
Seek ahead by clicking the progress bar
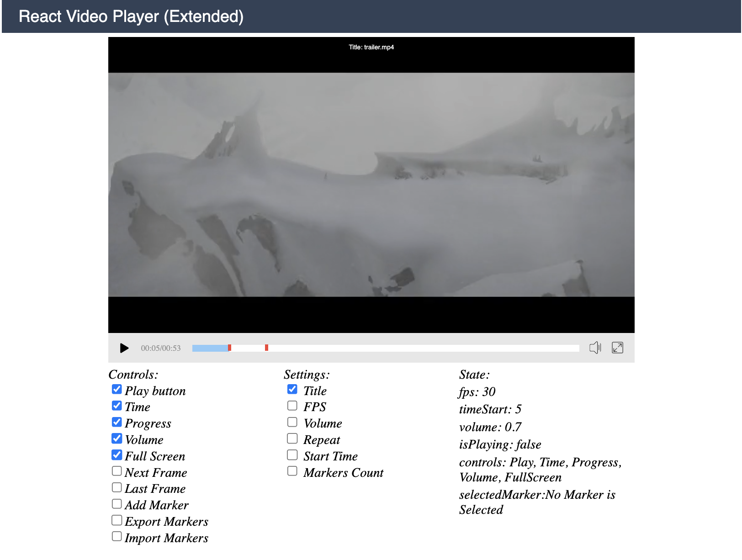411,348
